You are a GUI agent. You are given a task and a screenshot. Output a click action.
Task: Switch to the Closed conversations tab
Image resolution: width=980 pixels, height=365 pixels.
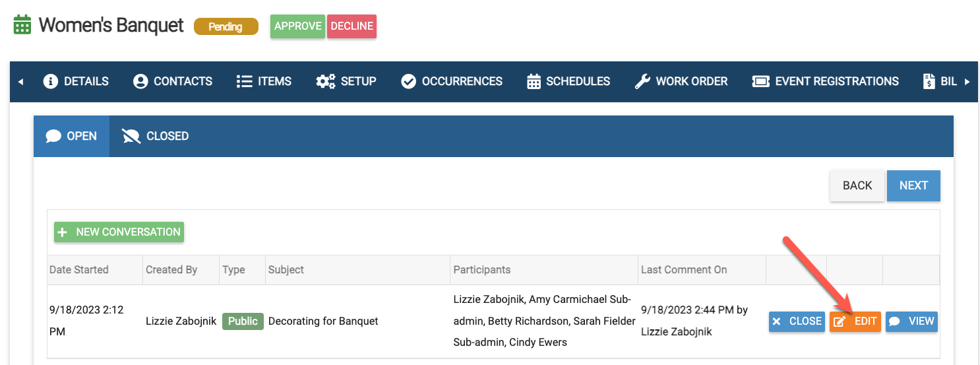click(x=156, y=136)
